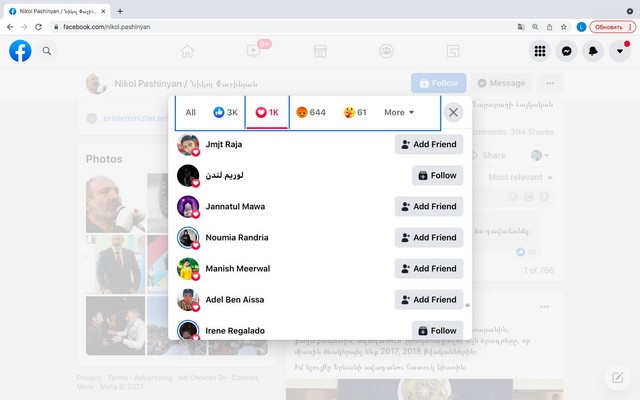Click the Facebook search magnifier icon
Screen dimensions: 640x400
click(47, 51)
